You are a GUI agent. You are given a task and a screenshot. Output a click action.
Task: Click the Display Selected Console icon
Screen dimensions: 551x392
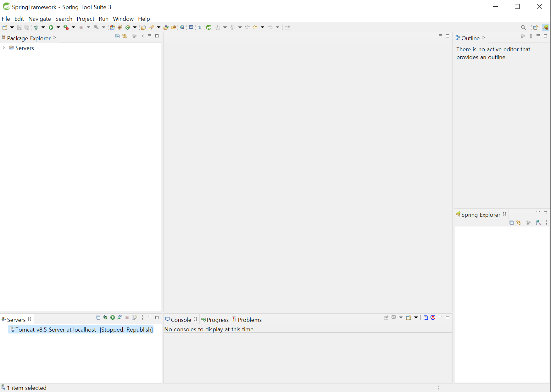coord(393,317)
